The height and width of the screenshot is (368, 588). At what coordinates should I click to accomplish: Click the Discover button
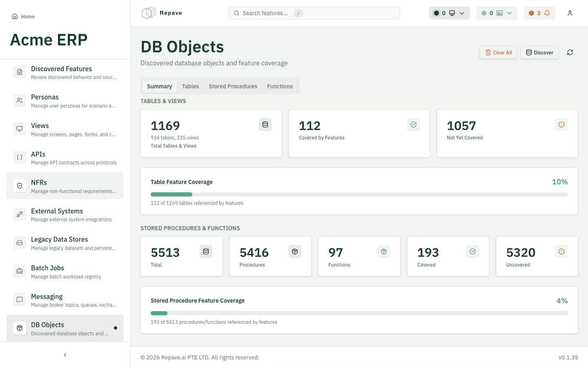[539, 52]
